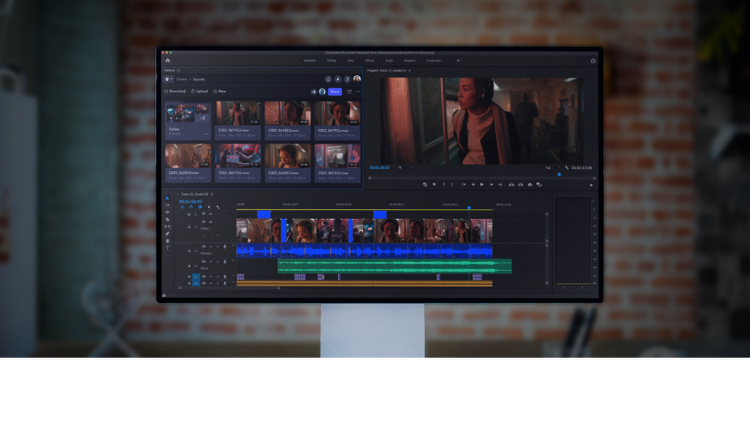The width and height of the screenshot is (750, 430).
Task: Switch to the Color workspace tab
Action: pos(351,61)
